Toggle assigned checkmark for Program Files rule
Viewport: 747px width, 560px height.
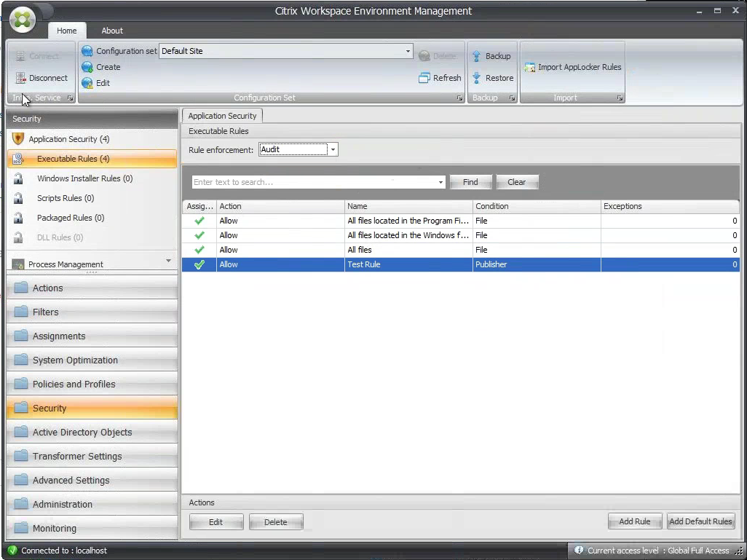pyautogui.click(x=199, y=221)
